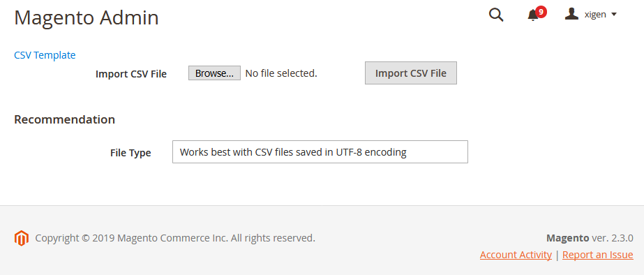644x275 pixels.
Task: Download the CSV Template link
Action: tap(45, 55)
